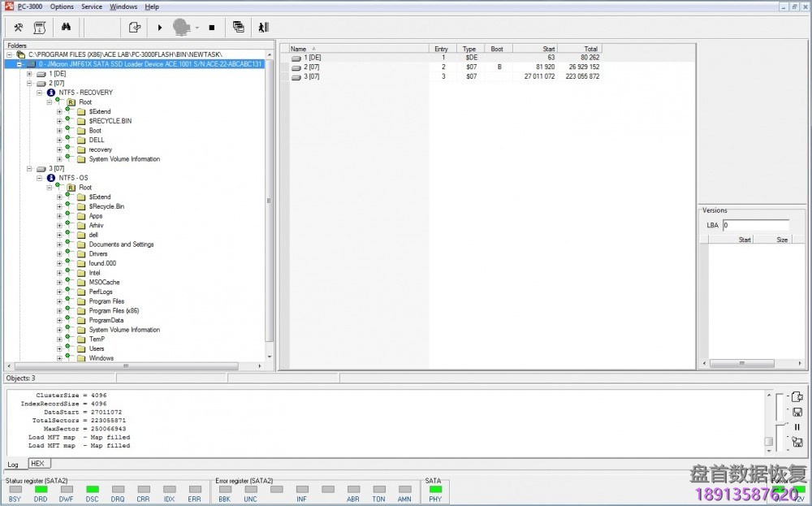812x506 pixels.
Task: Click the stop (black square) icon
Action: coord(210,27)
